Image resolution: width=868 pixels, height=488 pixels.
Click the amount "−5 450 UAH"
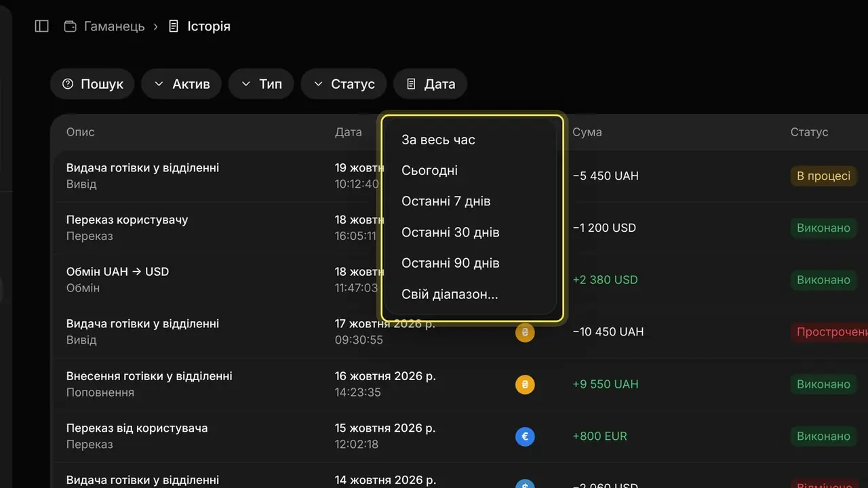click(x=606, y=176)
